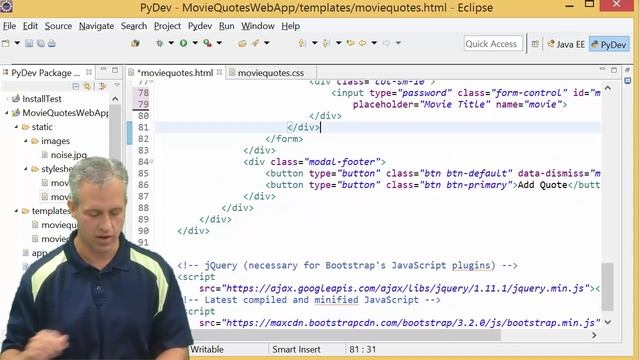Image resolution: width=640 pixels, height=360 pixels.
Task: Select the PyDev Package Explorer tab
Action: [x=45, y=73]
